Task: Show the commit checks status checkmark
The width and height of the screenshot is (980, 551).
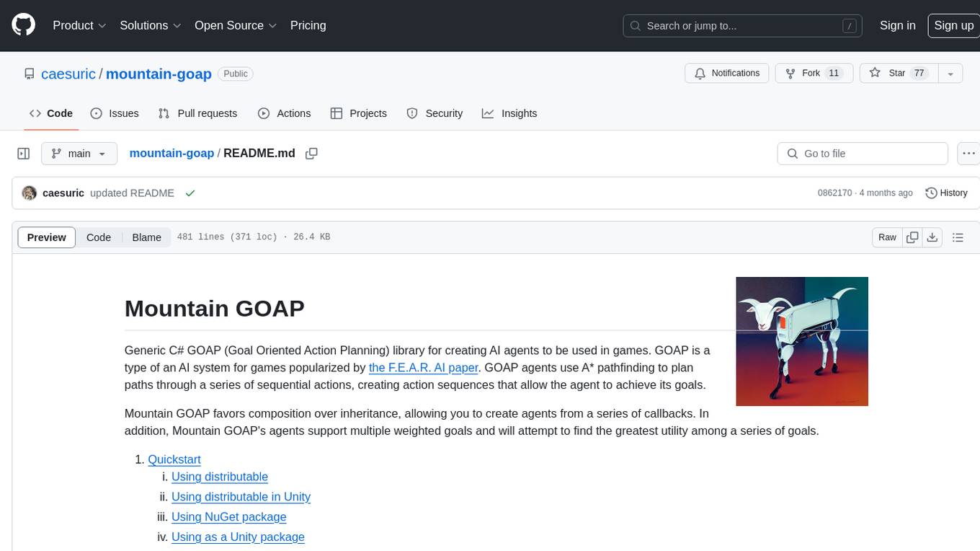Action: 190,193
